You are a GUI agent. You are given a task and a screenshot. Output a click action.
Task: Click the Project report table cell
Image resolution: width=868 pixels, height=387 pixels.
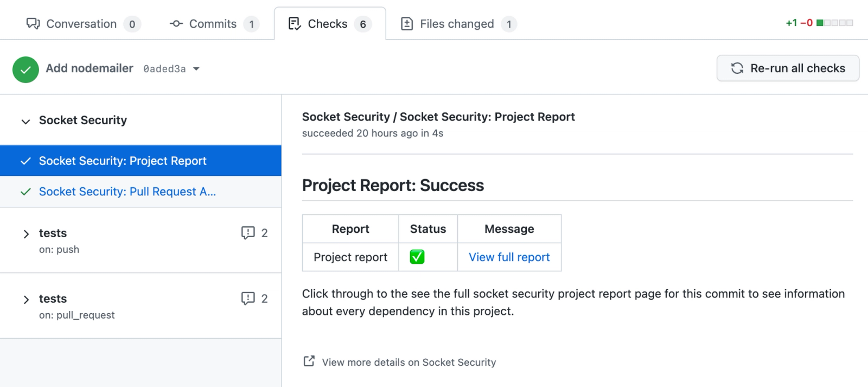[350, 257]
